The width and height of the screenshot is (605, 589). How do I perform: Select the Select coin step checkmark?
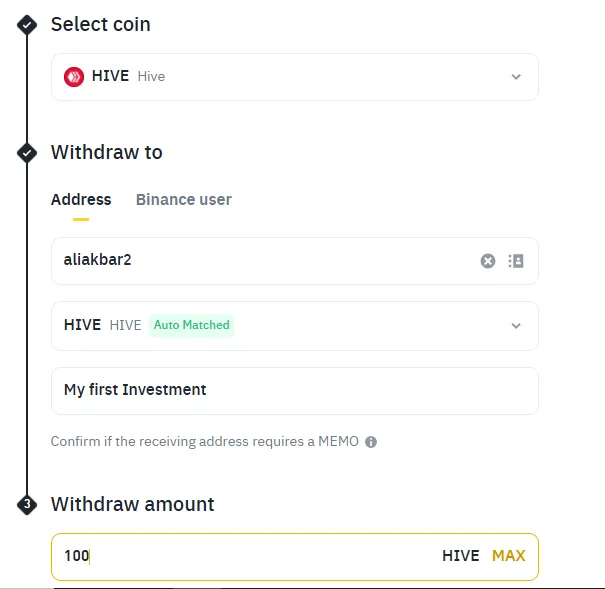coord(27,25)
